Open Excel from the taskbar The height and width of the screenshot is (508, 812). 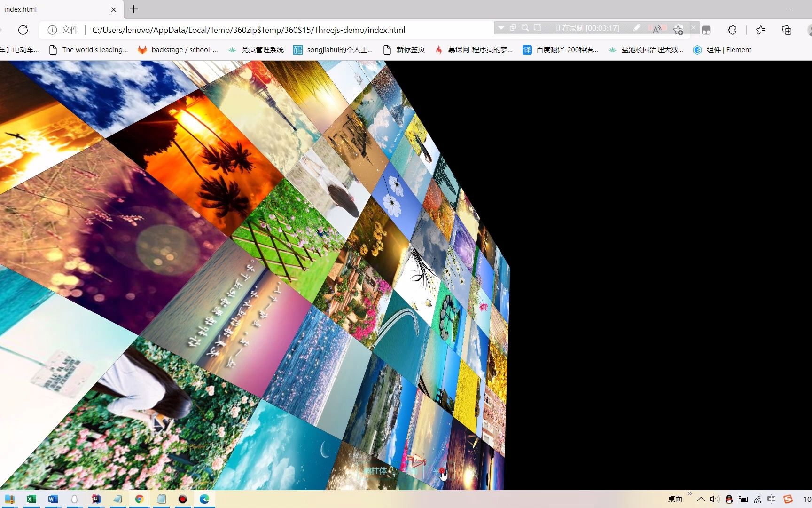click(31, 499)
